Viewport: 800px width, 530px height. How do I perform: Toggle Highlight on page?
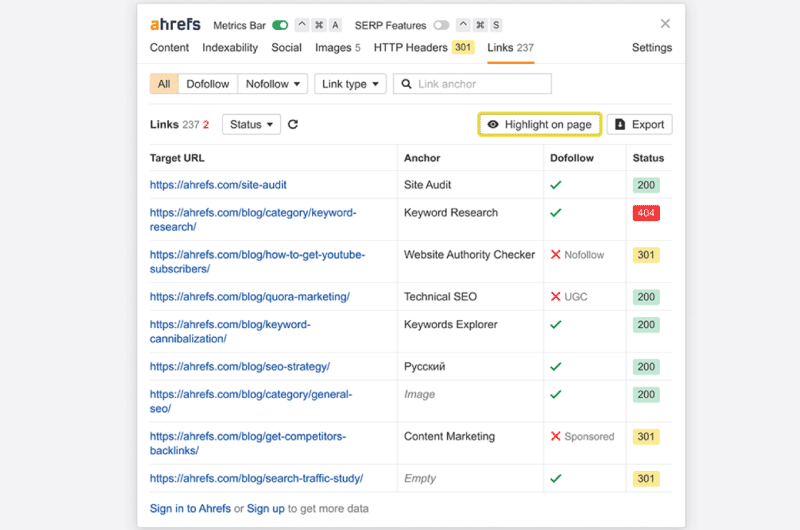click(540, 124)
